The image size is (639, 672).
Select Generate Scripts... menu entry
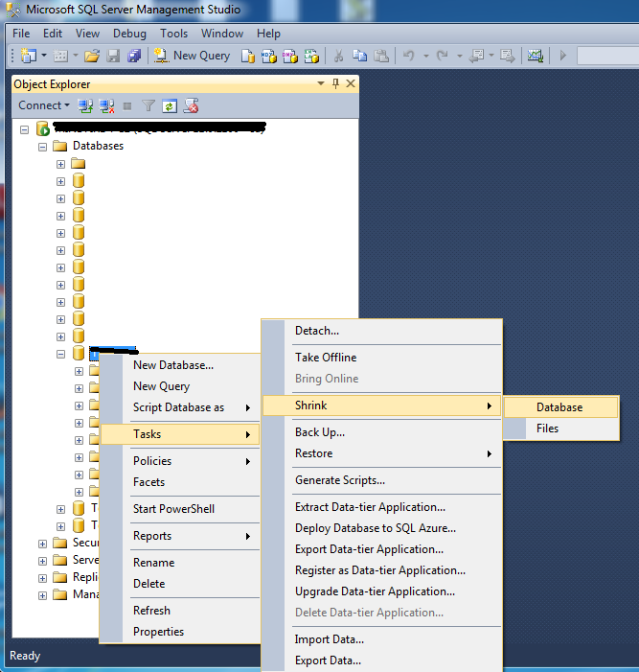click(x=381, y=480)
